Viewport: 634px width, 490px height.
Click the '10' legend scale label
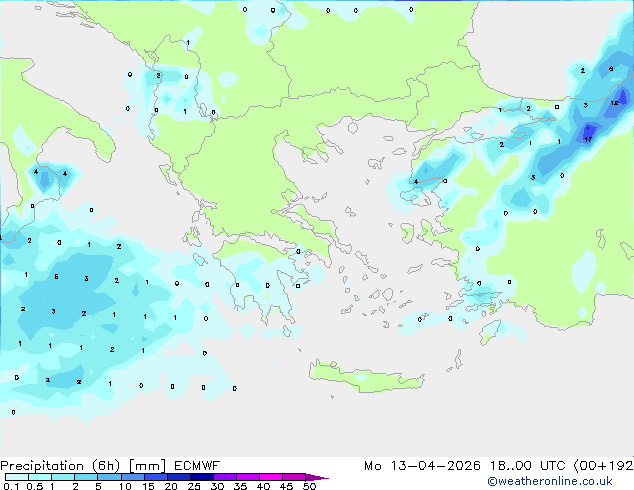pos(125,486)
